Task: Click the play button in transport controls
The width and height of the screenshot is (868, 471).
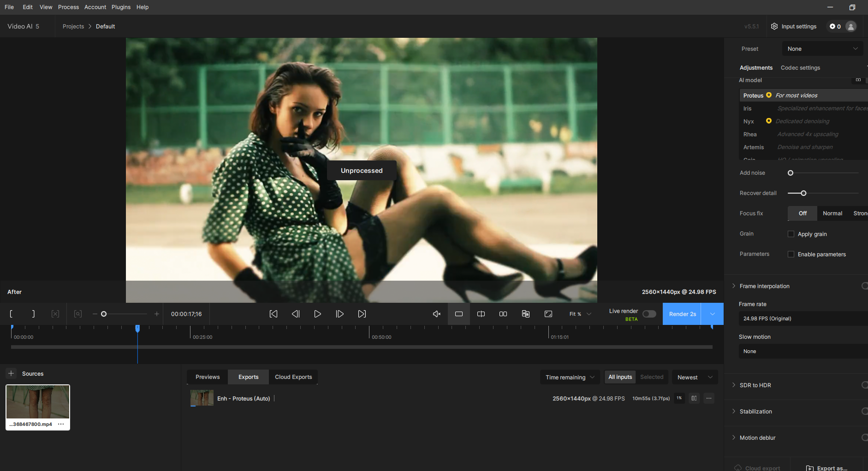Action: pyautogui.click(x=317, y=314)
